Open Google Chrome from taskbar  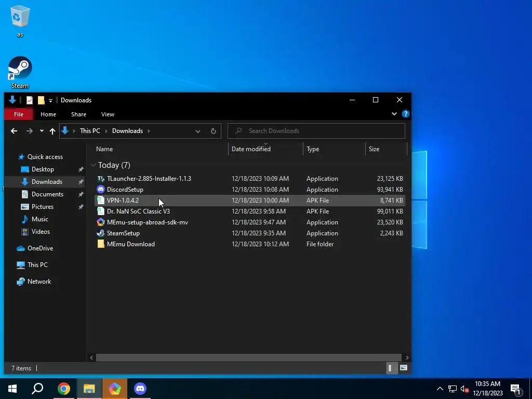64,389
